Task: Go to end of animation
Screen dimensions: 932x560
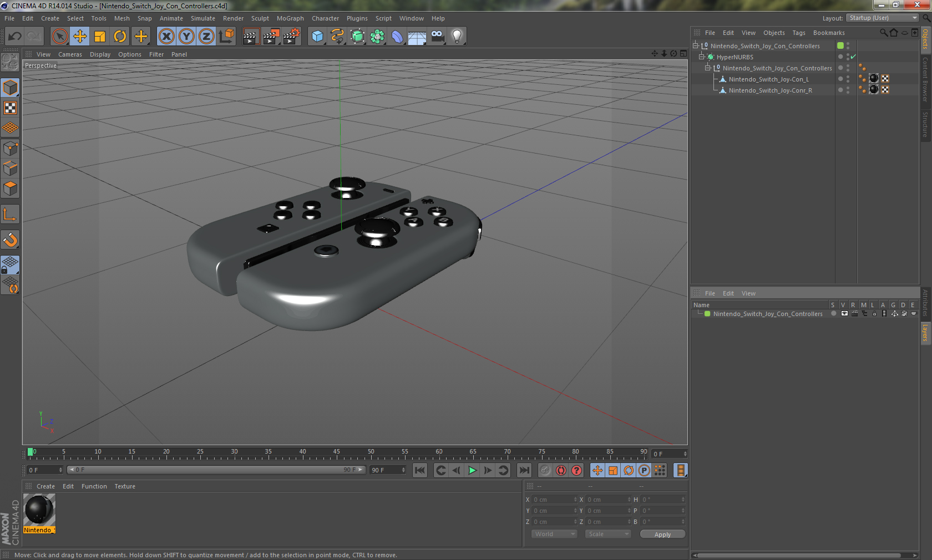Action: point(524,470)
